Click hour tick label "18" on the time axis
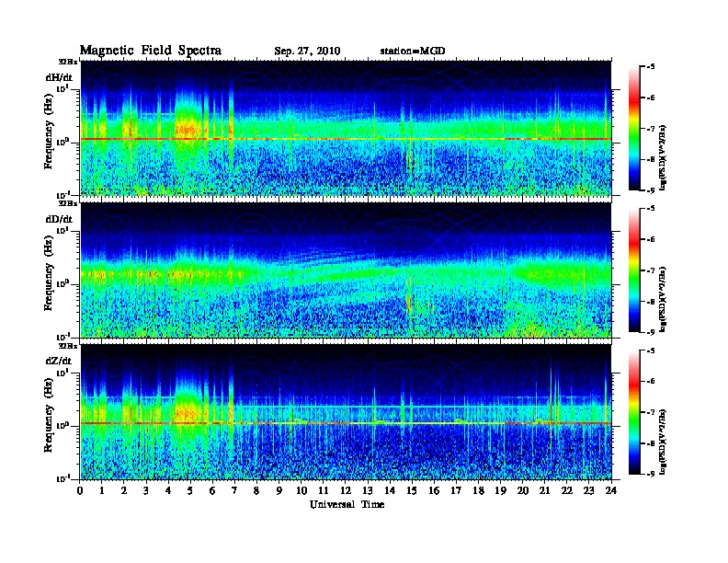 (478, 491)
